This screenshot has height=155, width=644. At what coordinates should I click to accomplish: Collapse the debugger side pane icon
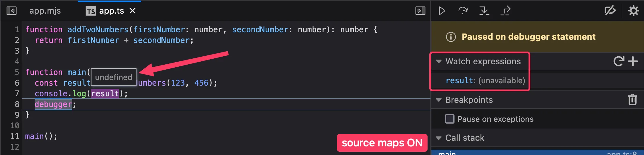click(420, 11)
